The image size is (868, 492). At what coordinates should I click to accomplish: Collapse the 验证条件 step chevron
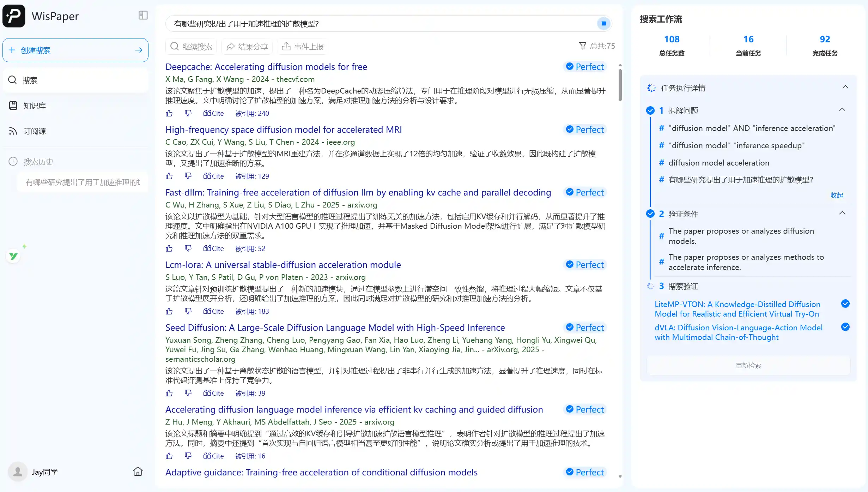coord(842,213)
